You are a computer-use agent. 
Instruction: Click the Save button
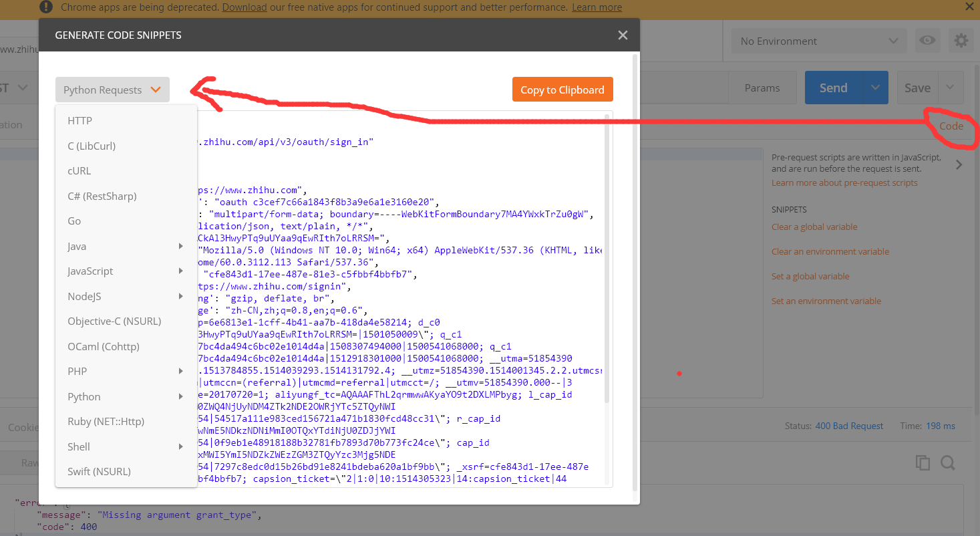917,88
